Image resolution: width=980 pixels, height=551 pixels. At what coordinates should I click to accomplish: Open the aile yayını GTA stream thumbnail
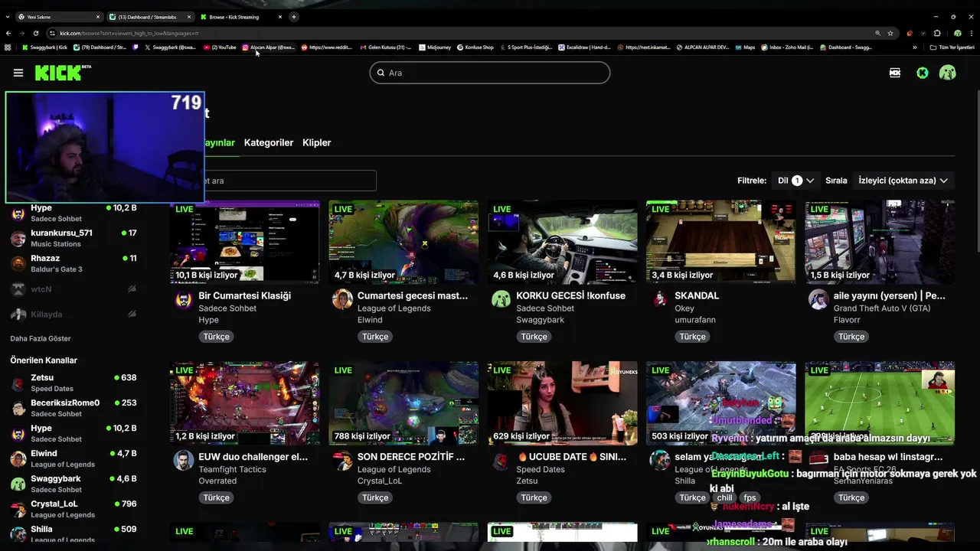(x=880, y=242)
